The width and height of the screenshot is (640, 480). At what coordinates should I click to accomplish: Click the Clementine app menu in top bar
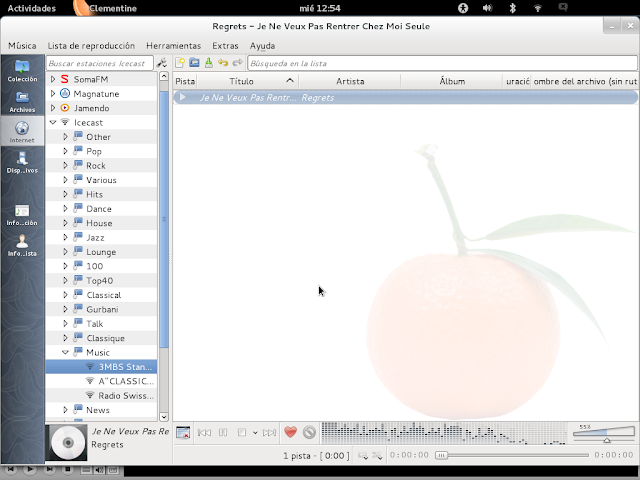[x=106, y=8]
